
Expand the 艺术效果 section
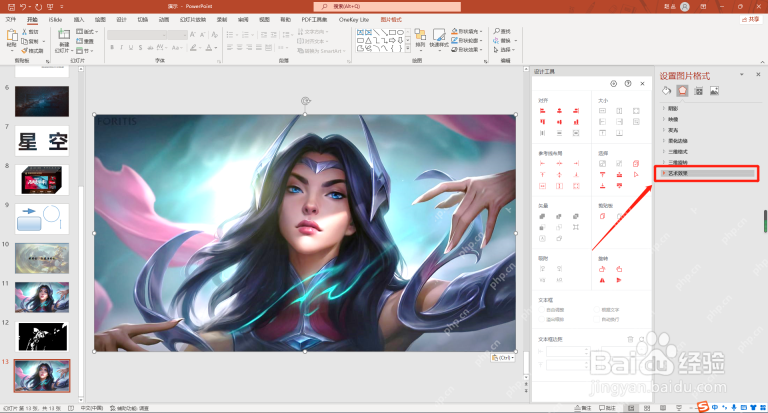pyautogui.click(x=708, y=173)
